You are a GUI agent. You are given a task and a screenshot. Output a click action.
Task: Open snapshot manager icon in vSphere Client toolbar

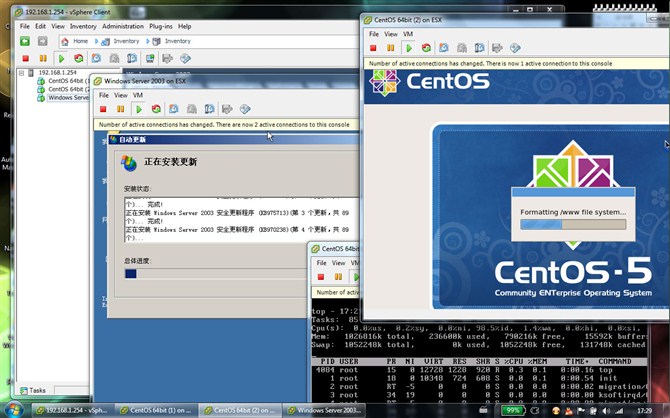coord(132,58)
